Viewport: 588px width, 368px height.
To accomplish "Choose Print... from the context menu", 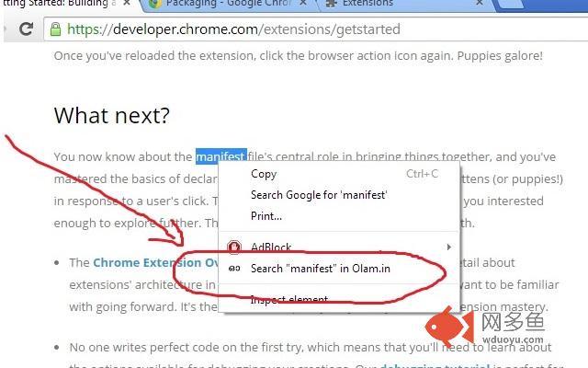I will click(x=339, y=216).
